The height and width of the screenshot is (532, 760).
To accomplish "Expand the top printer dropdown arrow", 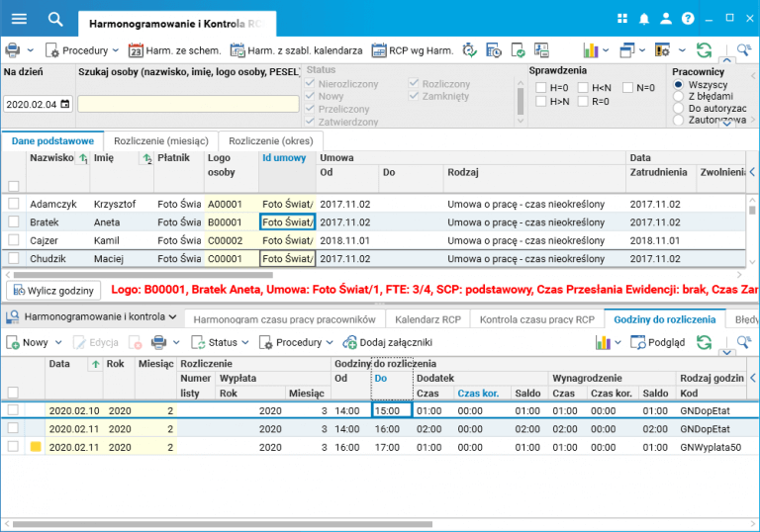I will tap(31, 49).
